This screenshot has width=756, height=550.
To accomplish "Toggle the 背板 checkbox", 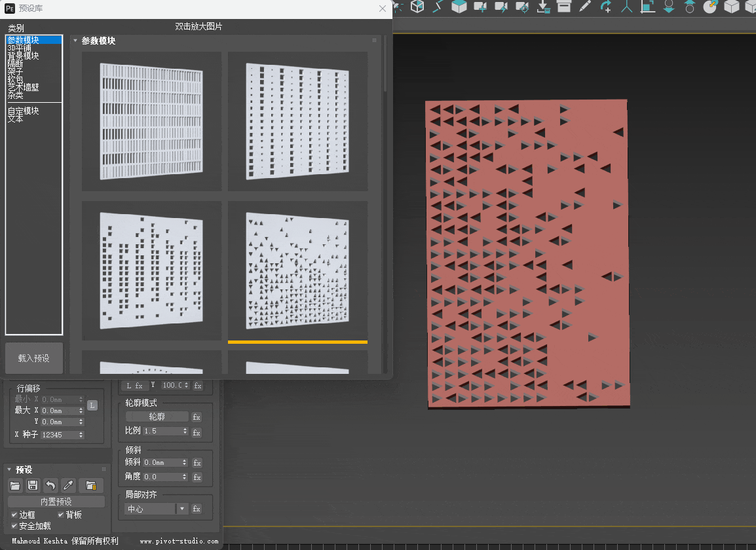I will click(61, 515).
